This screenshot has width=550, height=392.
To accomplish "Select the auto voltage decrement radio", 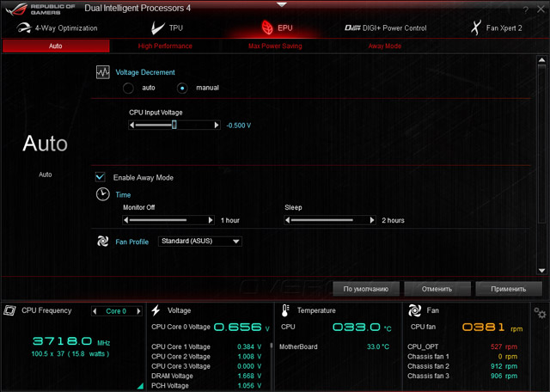I will pyautogui.click(x=128, y=88).
